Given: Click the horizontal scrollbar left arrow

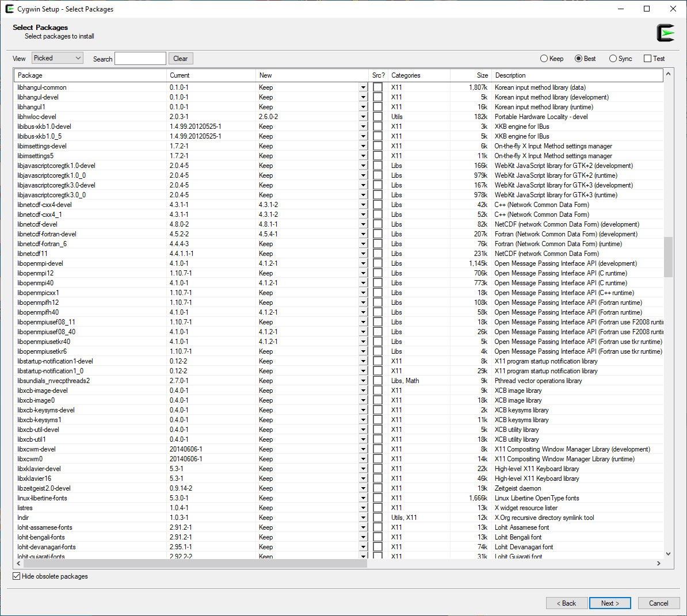Looking at the screenshot, I should point(18,564).
